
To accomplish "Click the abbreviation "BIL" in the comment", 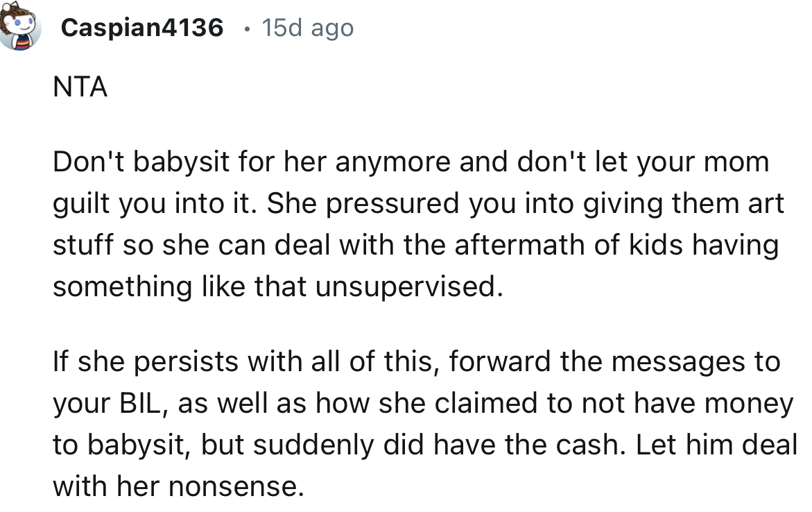I will 141,404.
